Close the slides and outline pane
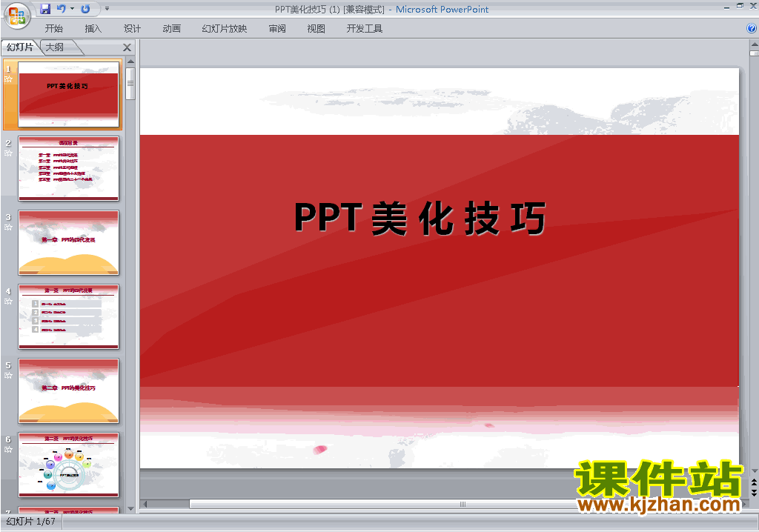 coord(127,47)
